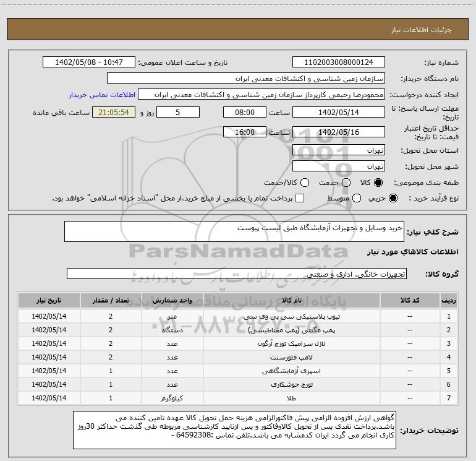This screenshot has width=476, height=461.
Task: Click the date 1402/05/14 in the اسپری آزمایشگاهی row
Action: coord(49,371)
